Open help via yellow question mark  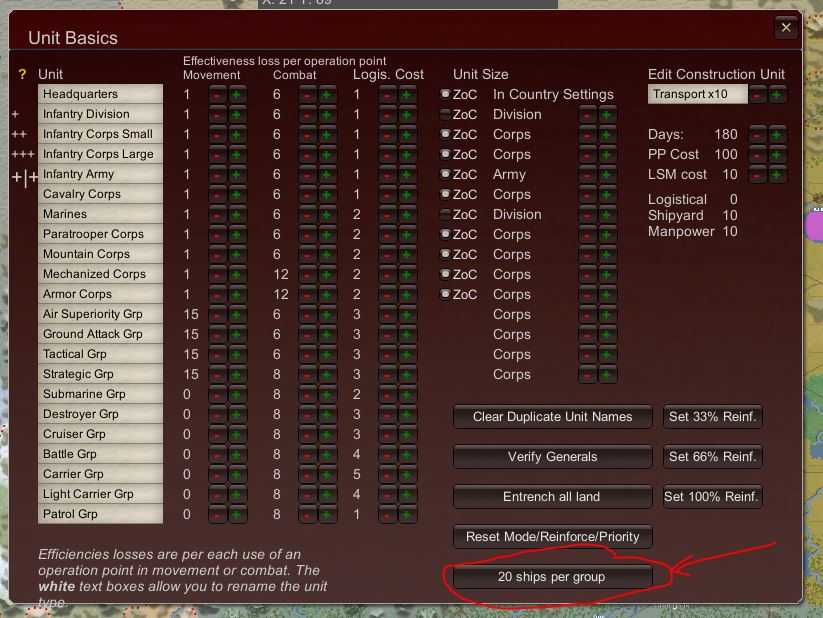point(22,75)
